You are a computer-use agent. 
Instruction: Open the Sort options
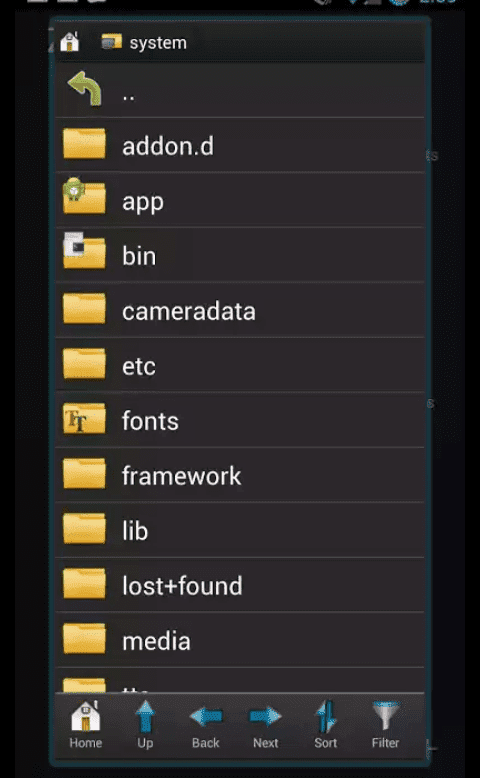tap(326, 724)
